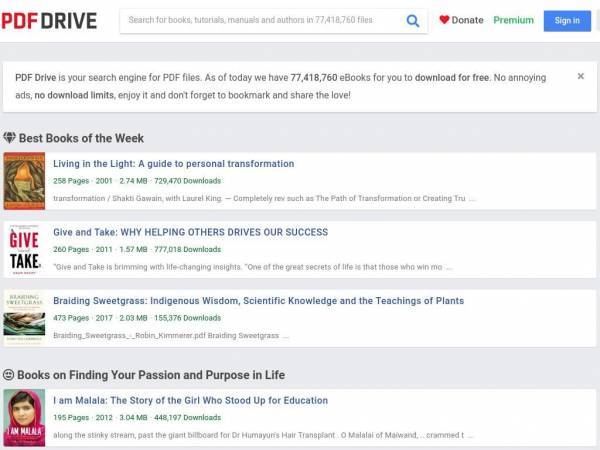
Task: Open Braiding Sweetgrass book title
Action: coord(259,301)
